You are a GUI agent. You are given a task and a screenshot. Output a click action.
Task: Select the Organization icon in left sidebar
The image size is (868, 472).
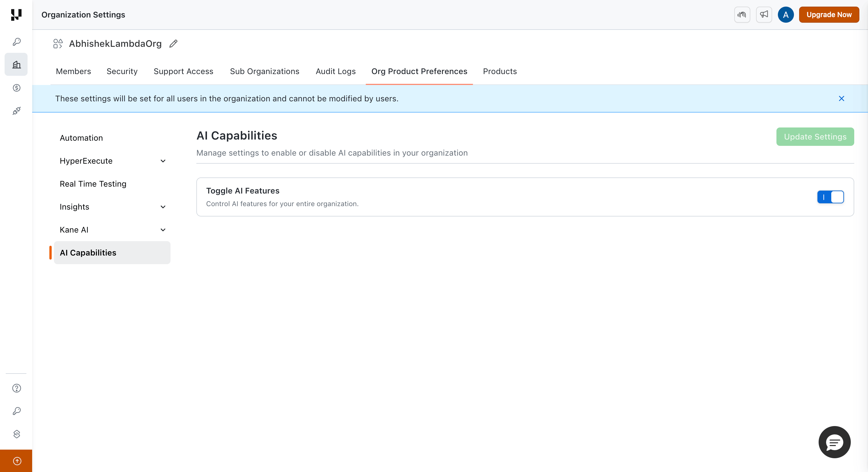tap(16, 64)
